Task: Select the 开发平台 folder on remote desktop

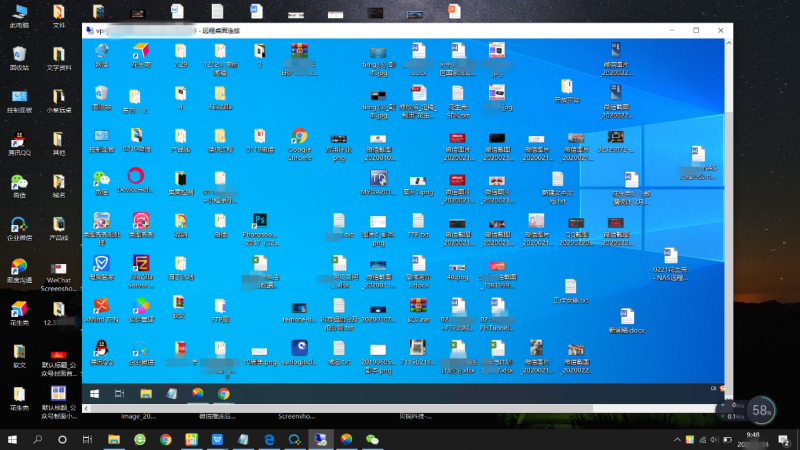Action: (567, 88)
